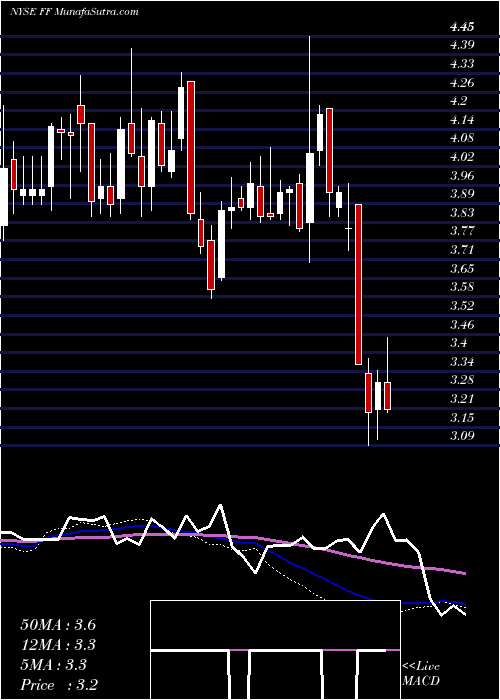
Task: Click the Price : 3.2 value text
Action: coord(59,685)
